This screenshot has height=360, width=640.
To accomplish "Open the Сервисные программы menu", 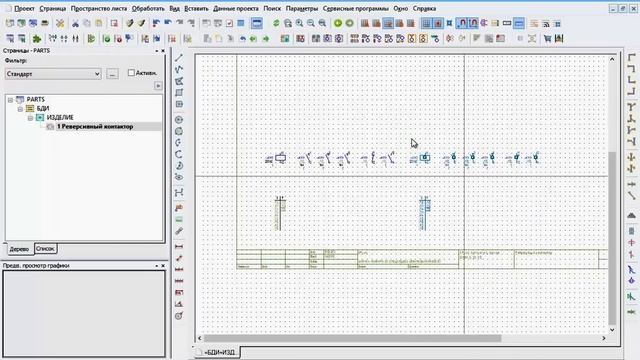I will pos(356,8).
